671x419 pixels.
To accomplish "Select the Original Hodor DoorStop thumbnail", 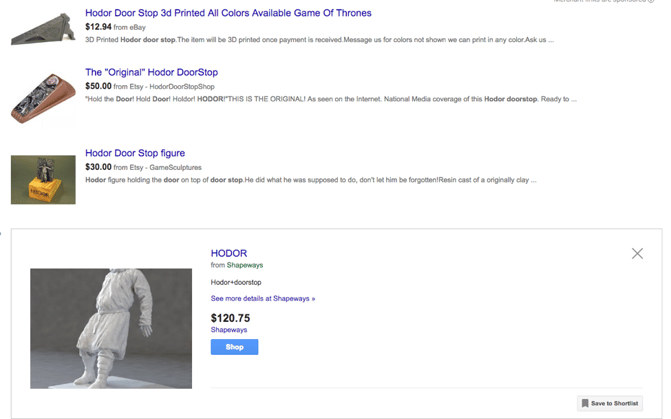I will 43,99.
